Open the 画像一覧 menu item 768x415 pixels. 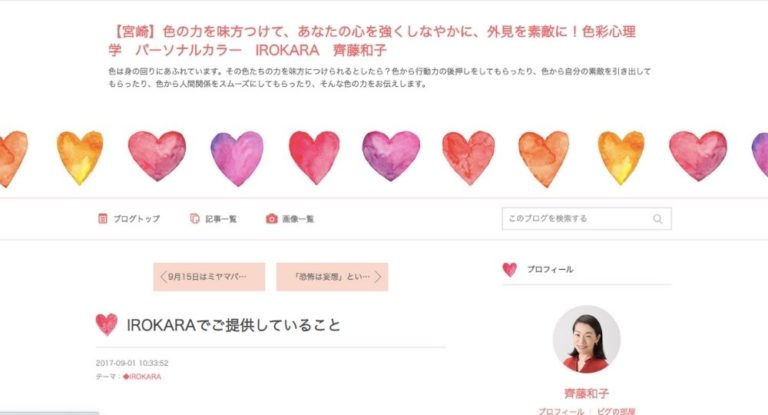click(298, 219)
